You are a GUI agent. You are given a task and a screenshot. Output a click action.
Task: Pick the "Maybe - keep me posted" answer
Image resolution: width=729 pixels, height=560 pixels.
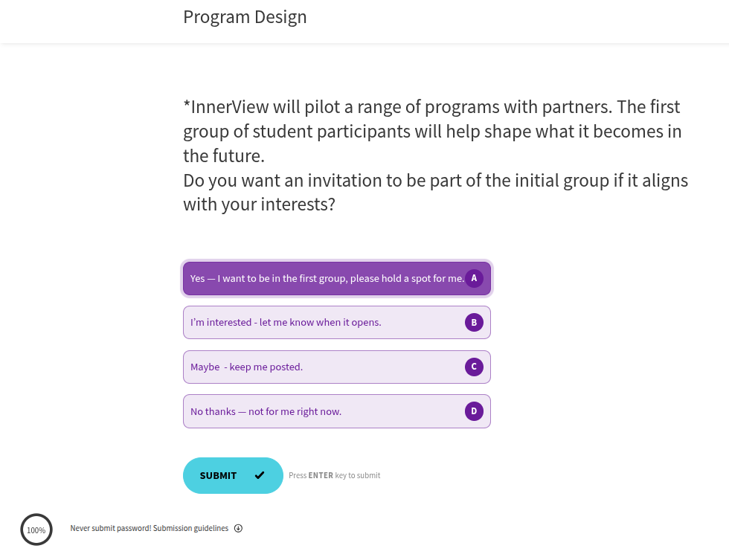pos(246,367)
